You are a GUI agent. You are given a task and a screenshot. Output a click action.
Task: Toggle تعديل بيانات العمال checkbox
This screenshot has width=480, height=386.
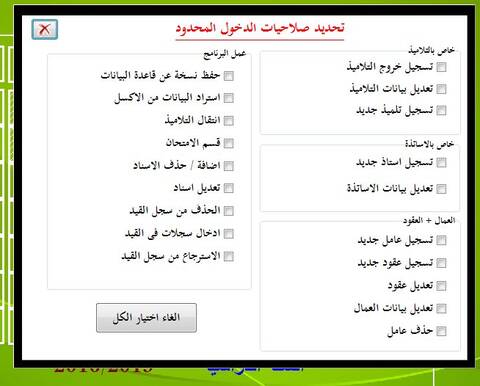441,308
